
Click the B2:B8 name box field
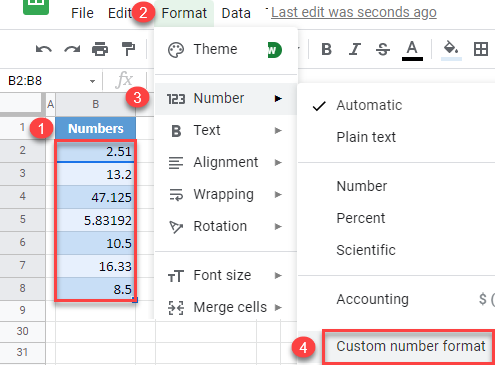(50, 81)
